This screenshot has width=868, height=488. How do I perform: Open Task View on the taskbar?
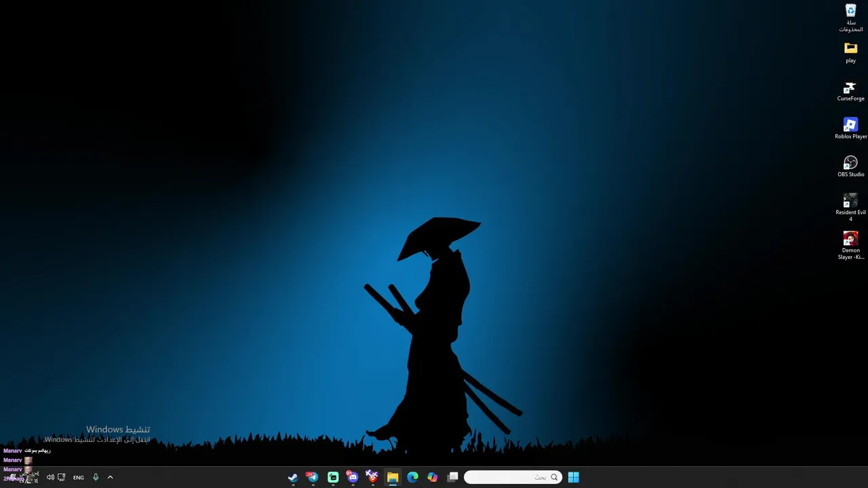click(453, 477)
